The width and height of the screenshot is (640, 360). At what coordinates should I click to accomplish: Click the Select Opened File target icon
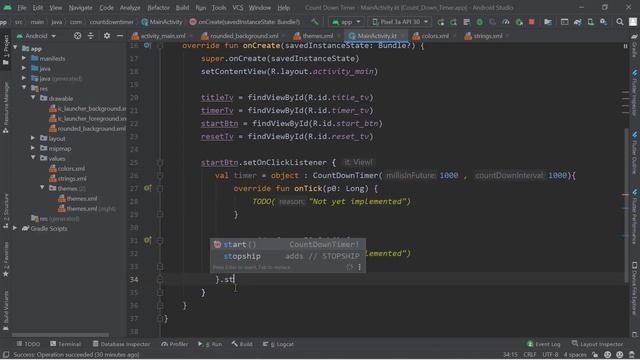77,36
